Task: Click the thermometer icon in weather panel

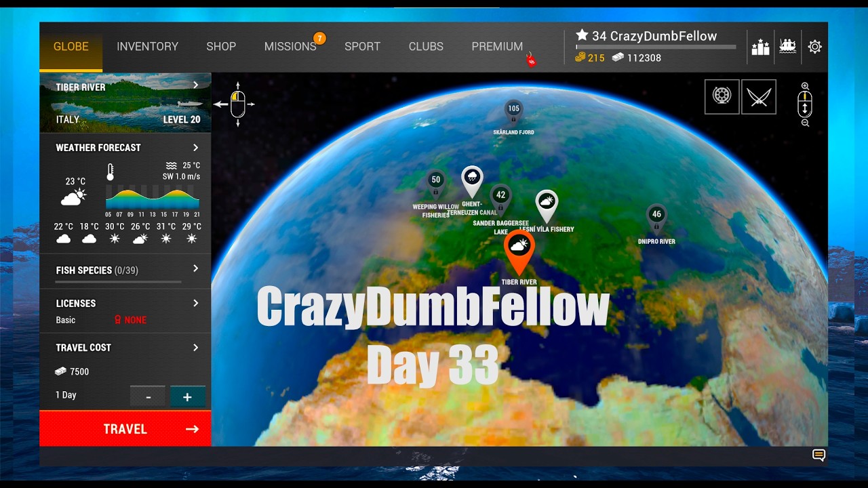Action: (x=110, y=172)
